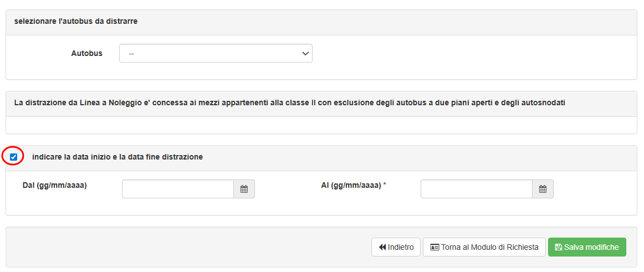This screenshot has width=644, height=272.
Task: Click the Dal (gg/mm/aaaa) label
Action: click(54, 186)
